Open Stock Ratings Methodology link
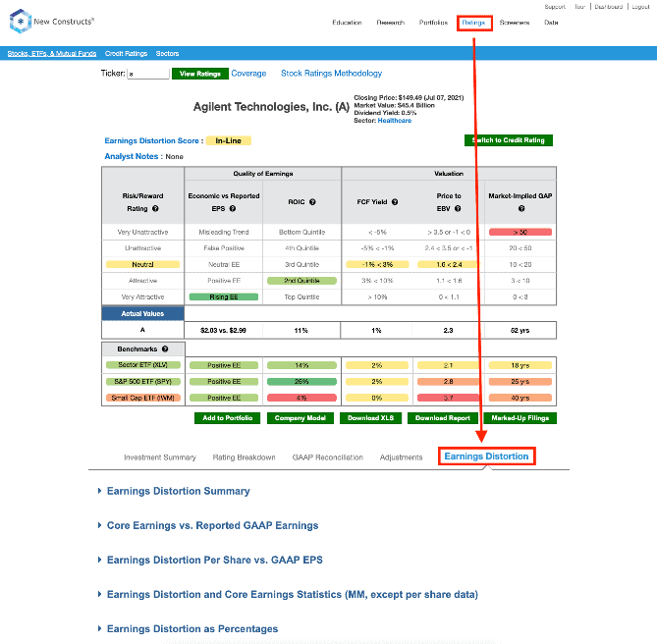Screen dimensions: 657x644 (331, 74)
